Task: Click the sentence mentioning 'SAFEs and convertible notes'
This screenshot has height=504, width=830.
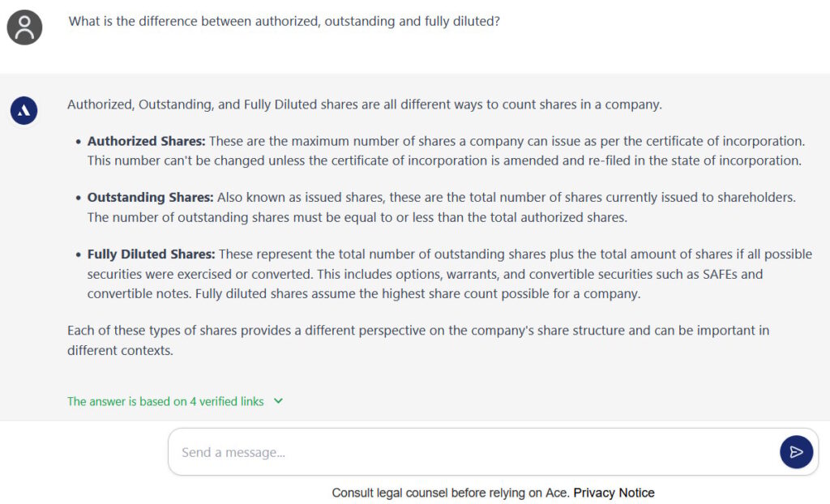Action: coord(425,274)
